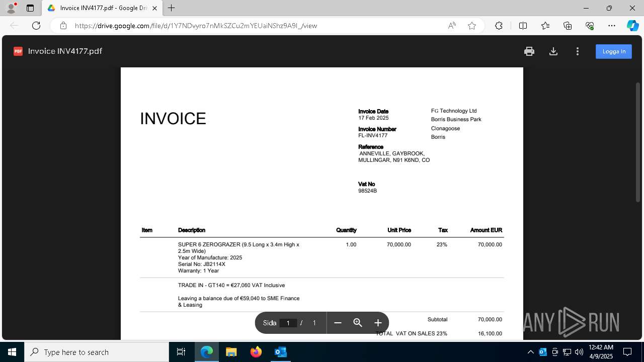The height and width of the screenshot is (362, 644).
Task: Click the SUPER 6 ZEROGRAZER description text
Action: coord(238,247)
